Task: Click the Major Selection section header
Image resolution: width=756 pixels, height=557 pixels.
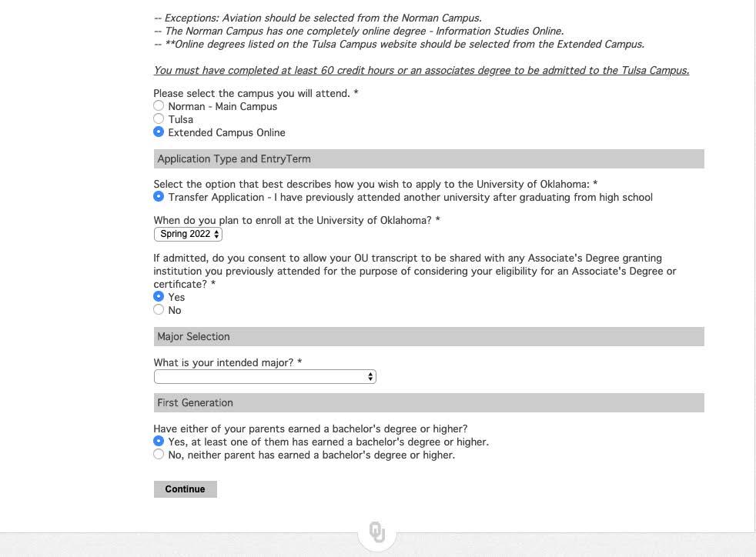Action: (x=193, y=336)
